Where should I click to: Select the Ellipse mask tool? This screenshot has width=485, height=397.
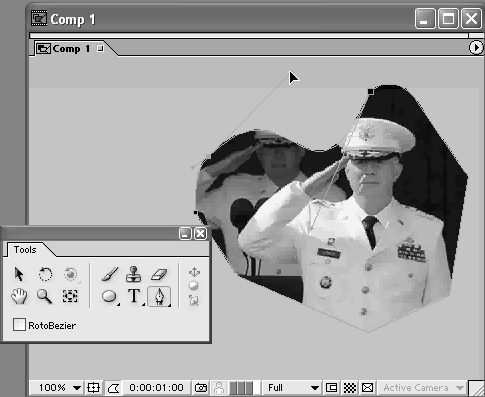click(109, 296)
